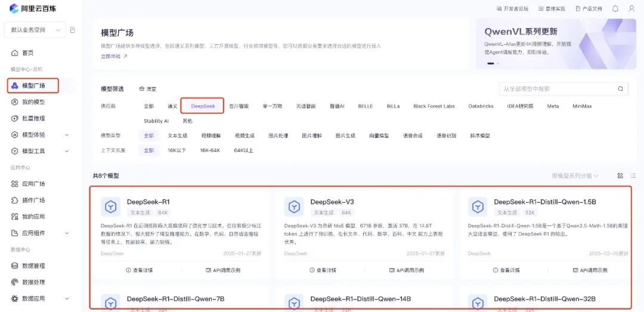
Task: Filter model type by 向量模型
Action: tap(379, 135)
